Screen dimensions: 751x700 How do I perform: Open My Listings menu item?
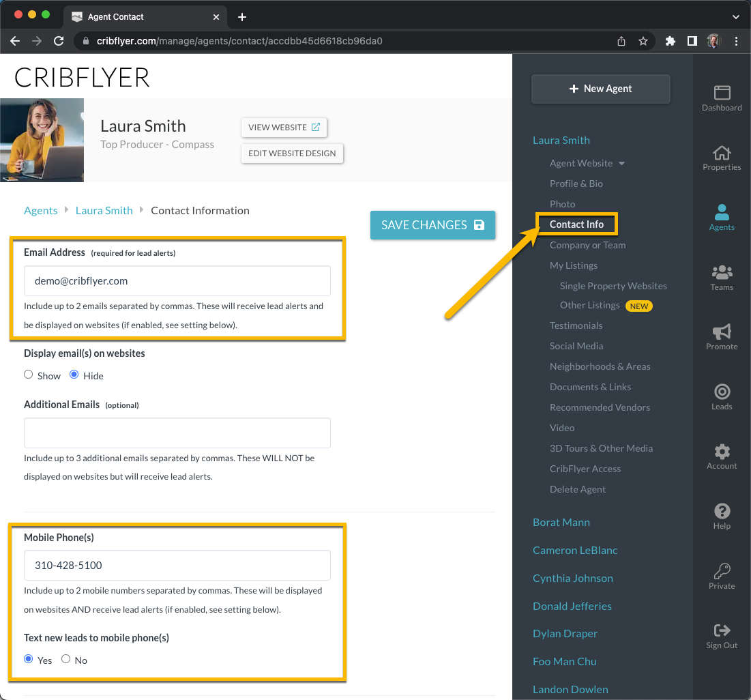[x=574, y=265]
